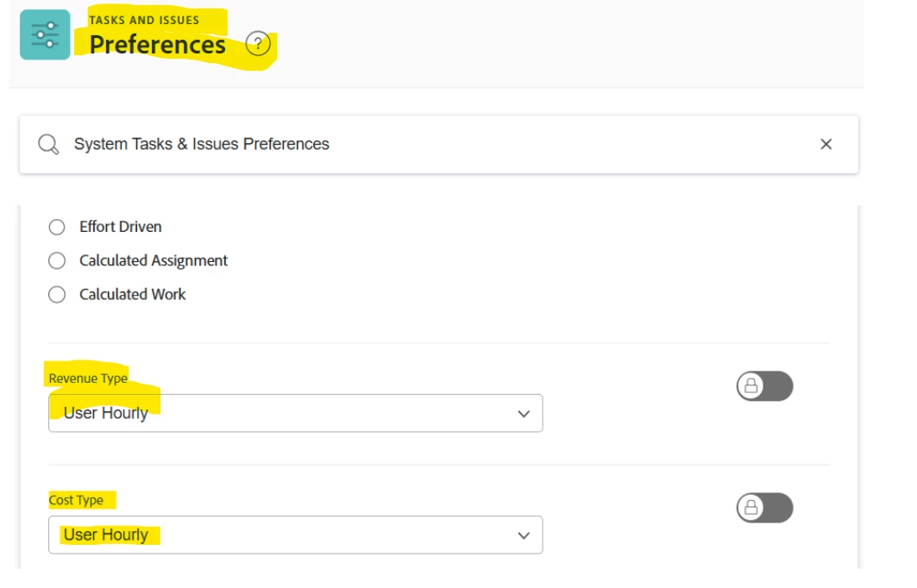
Task: Click the Preferences page heading
Action: (158, 45)
